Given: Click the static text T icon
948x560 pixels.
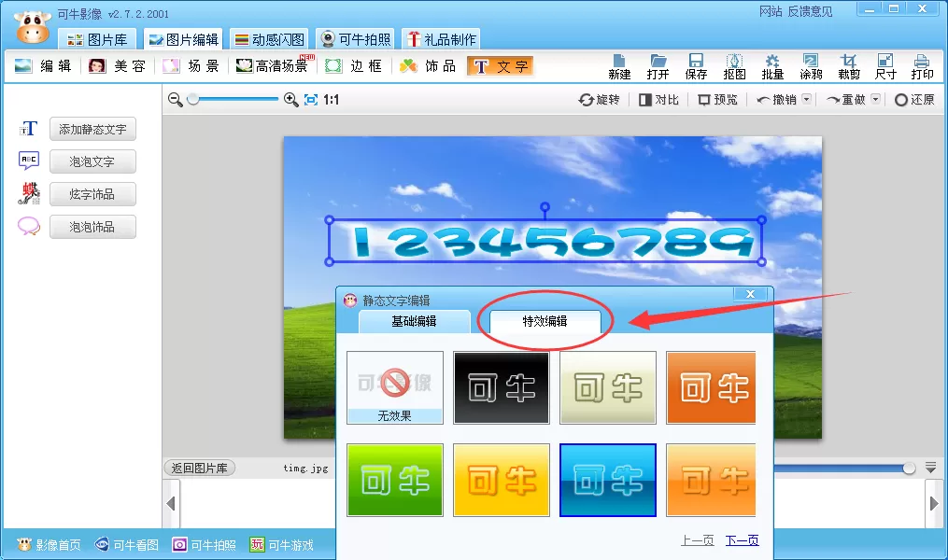Looking at the screenshot, I should (28, 129).
